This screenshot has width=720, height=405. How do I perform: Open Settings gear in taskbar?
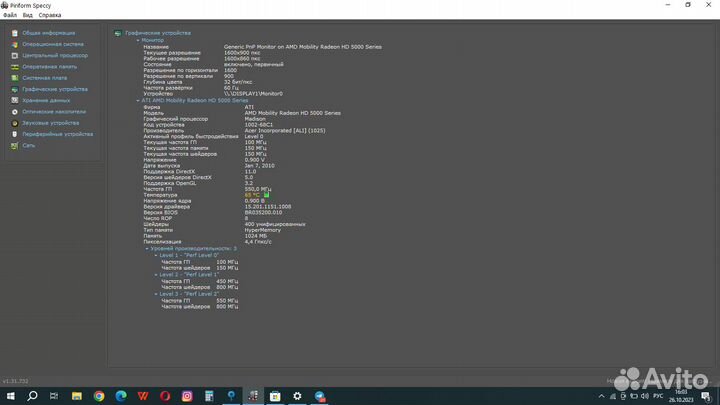[297, 396]
